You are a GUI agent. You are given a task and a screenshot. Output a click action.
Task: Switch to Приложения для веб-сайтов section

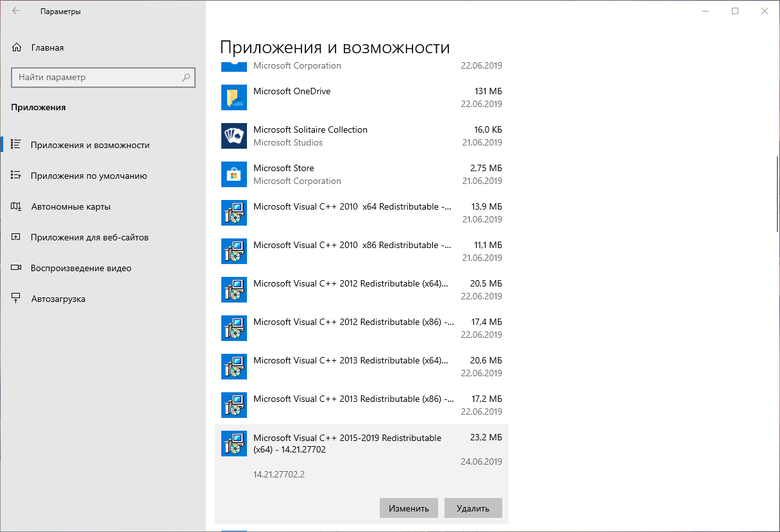point(94,237)
